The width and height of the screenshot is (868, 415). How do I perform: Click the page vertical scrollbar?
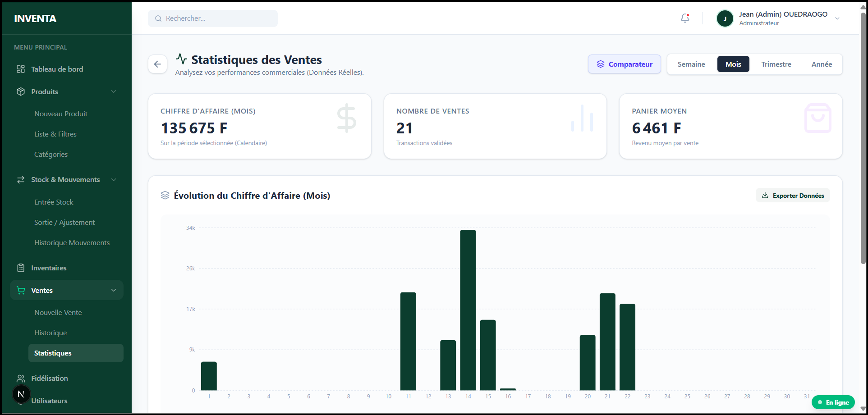(863, 135)
